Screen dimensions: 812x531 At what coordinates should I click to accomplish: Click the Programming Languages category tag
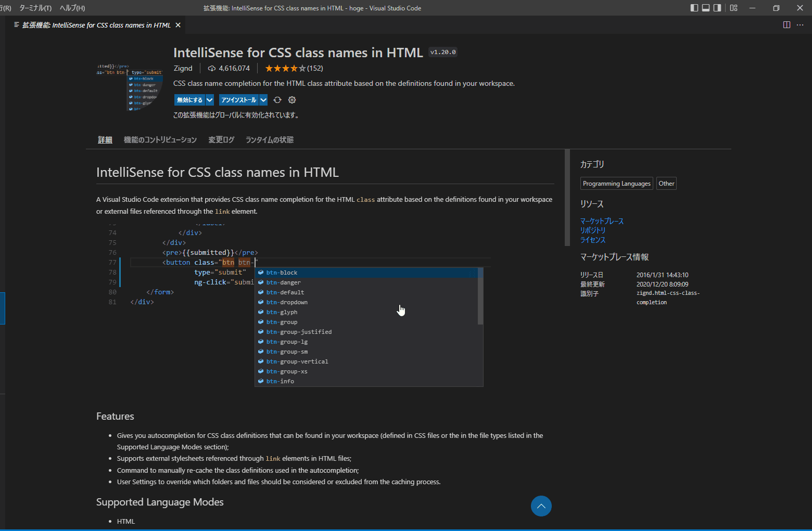[x=616, y=184]
